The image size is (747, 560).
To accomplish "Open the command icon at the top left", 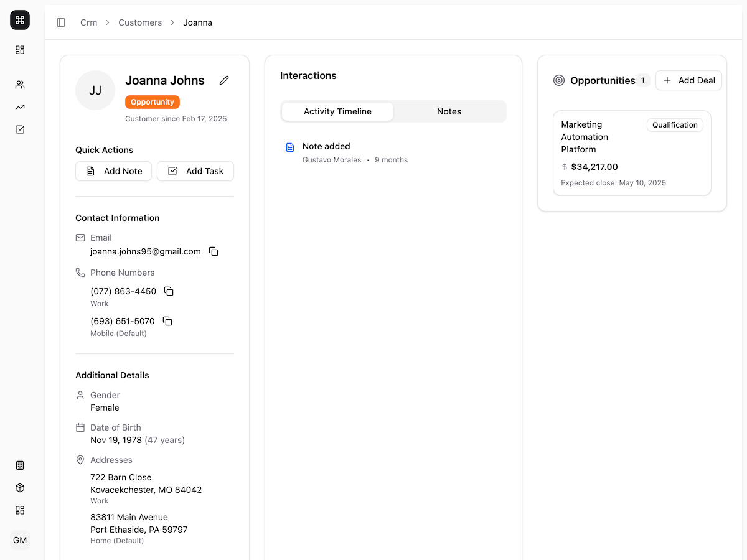I will tap(19, 19).
